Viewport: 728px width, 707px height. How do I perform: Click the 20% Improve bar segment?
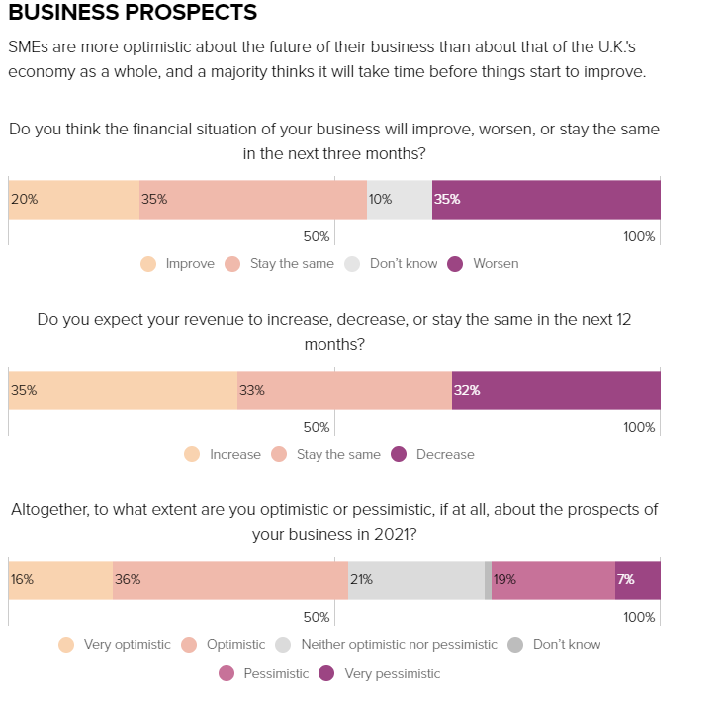coord(74,200)
